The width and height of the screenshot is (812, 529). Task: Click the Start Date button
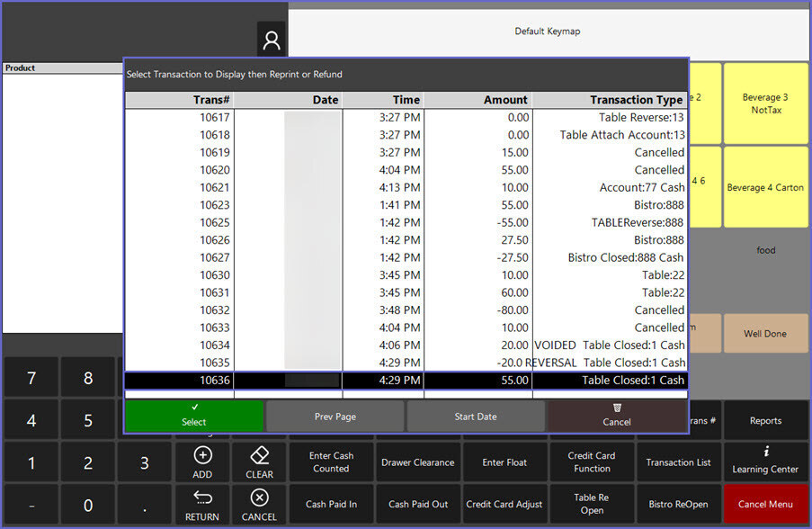[x=476, y=417]
